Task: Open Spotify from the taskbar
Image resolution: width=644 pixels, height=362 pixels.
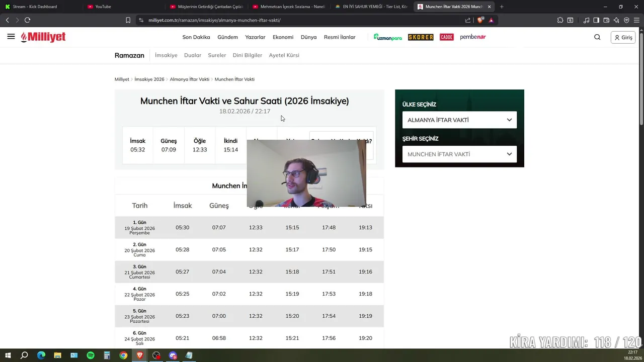Action: (x=91, y=355)
